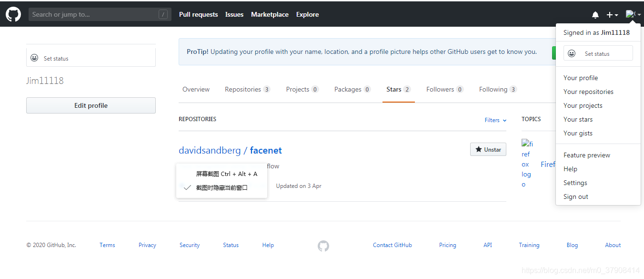
Task: Open Settings from the user menu
Action: [575, 183]
